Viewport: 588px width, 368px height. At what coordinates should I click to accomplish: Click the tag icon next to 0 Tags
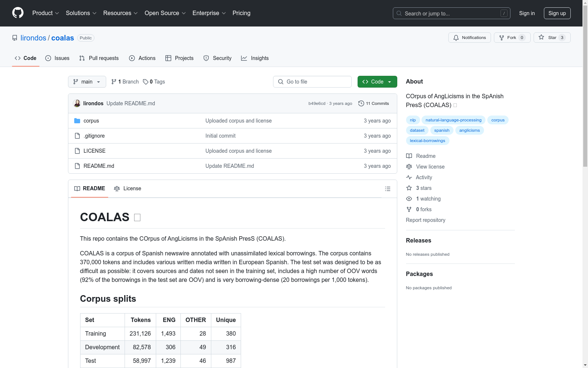click(x=146, y=82)
